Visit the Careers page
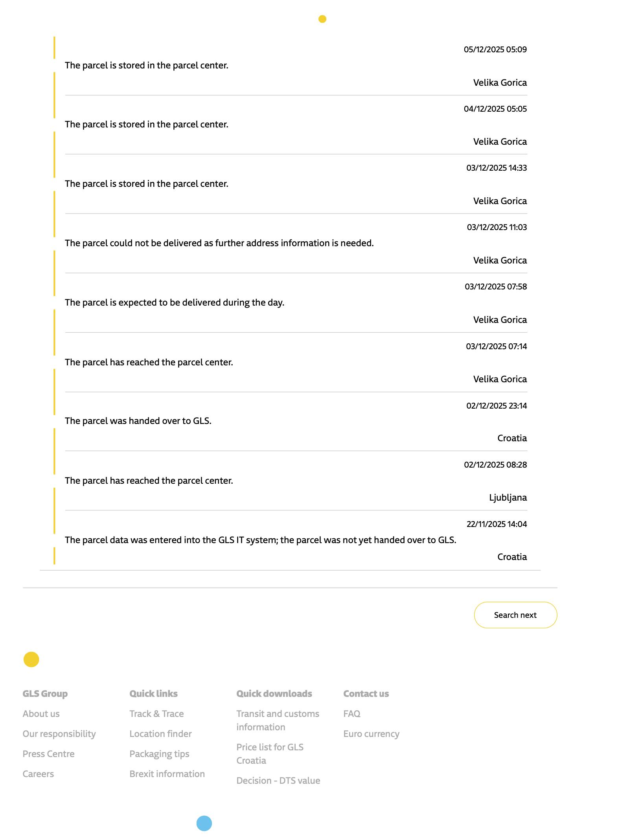This screenshot has width=618, height=840. tap(38, 774)
